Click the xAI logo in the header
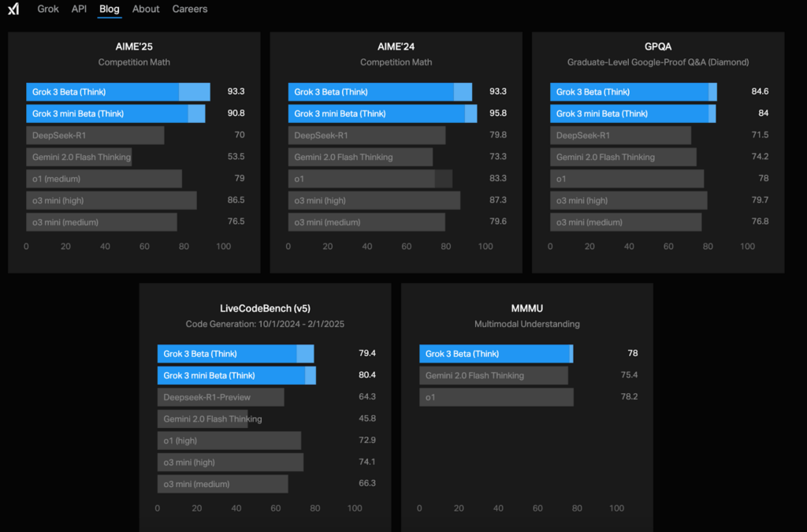Viewport: 807px width, 532px height. click(x=13, y=9)
